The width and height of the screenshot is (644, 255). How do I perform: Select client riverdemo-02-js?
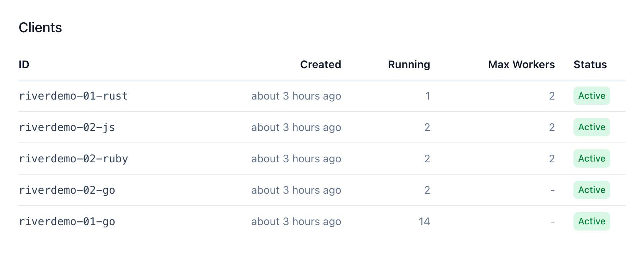click(x=67, y=127)
